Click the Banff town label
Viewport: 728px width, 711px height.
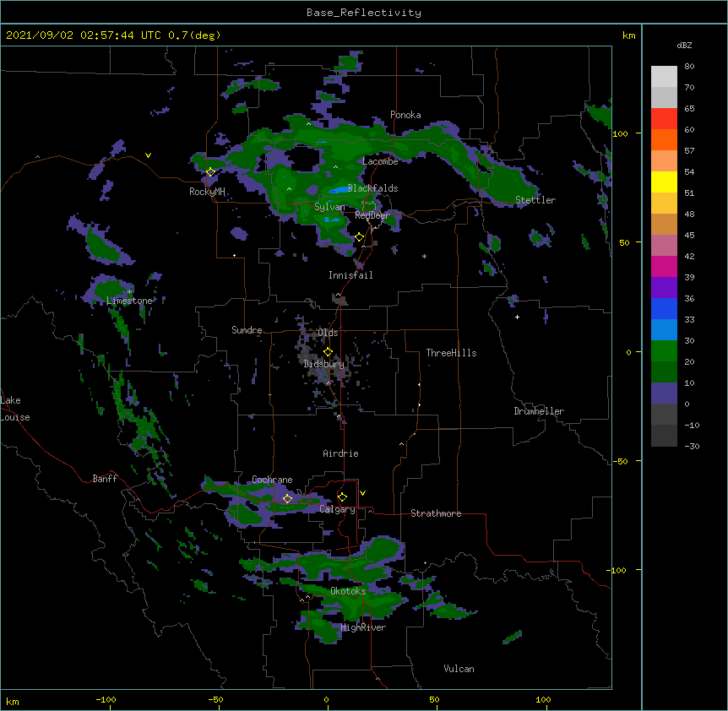(105, 479)
